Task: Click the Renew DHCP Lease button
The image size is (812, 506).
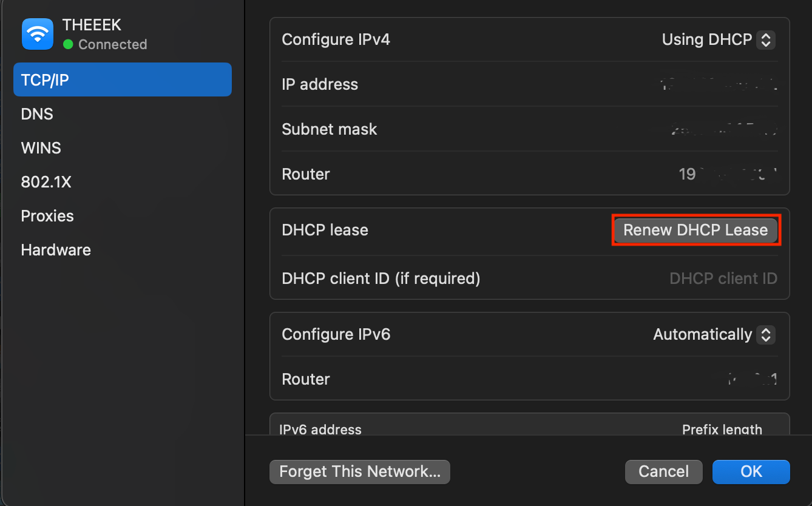Action: point(695,230)
